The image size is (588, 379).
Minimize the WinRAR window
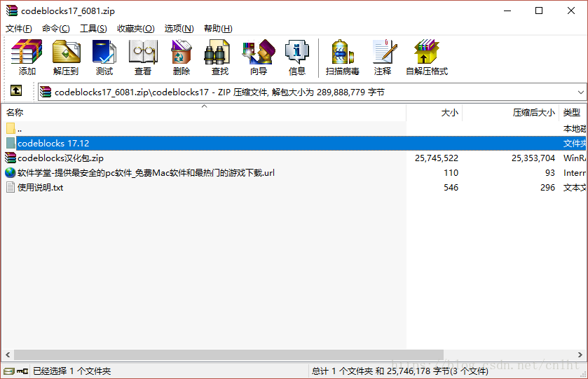click(x=507, y=11)
